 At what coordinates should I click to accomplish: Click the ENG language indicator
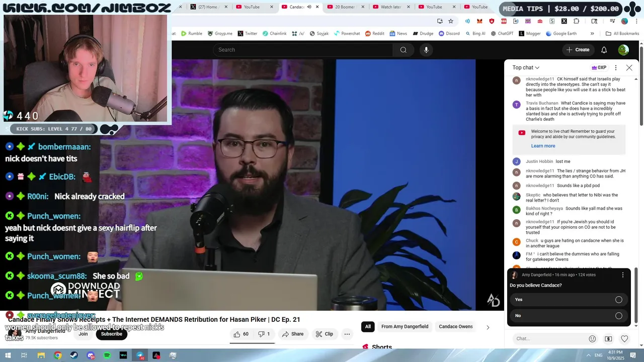click(x=599, y=355)
